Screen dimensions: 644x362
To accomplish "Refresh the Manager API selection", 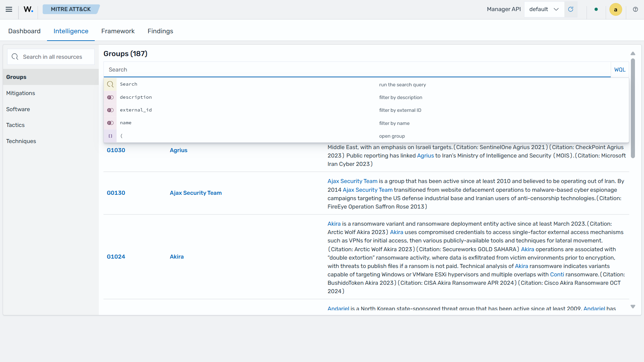I will click(570, 9).
